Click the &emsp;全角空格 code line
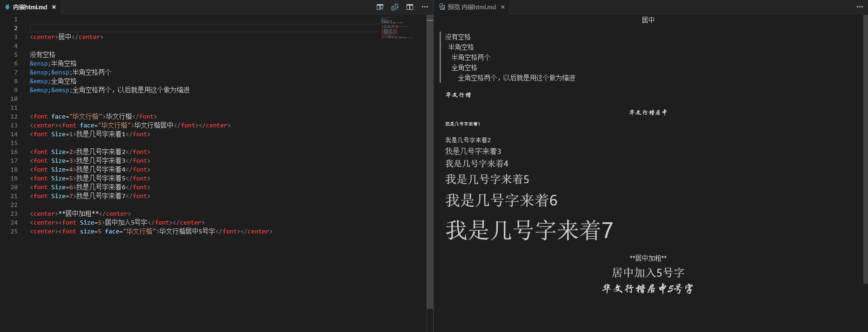 [53, 81]
